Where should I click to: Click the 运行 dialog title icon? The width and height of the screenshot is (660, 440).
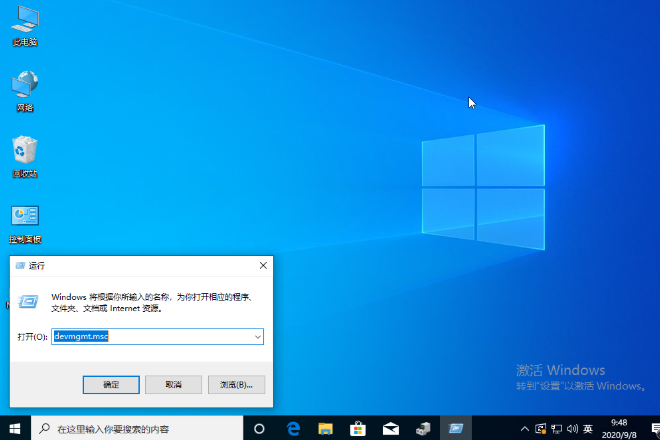point(20,266)
